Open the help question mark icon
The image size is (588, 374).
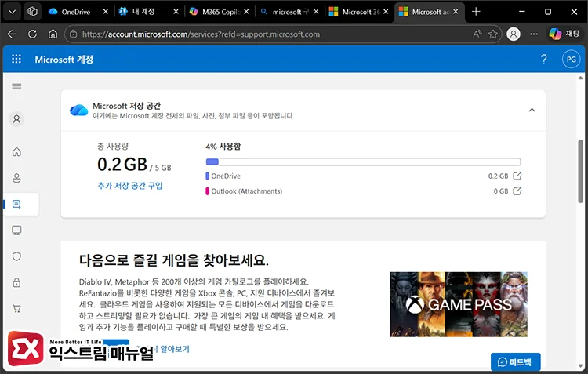point(543,59)
